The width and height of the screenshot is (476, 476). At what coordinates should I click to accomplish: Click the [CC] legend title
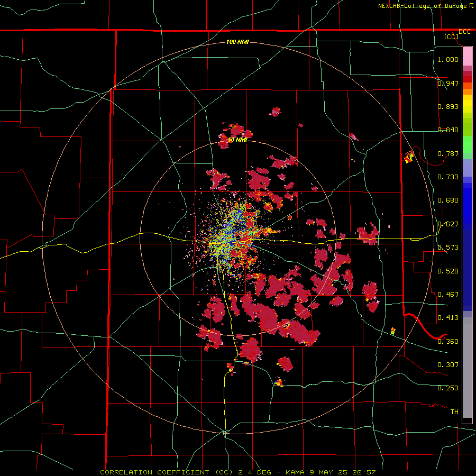pyautogui.click(x=452, y=36)
